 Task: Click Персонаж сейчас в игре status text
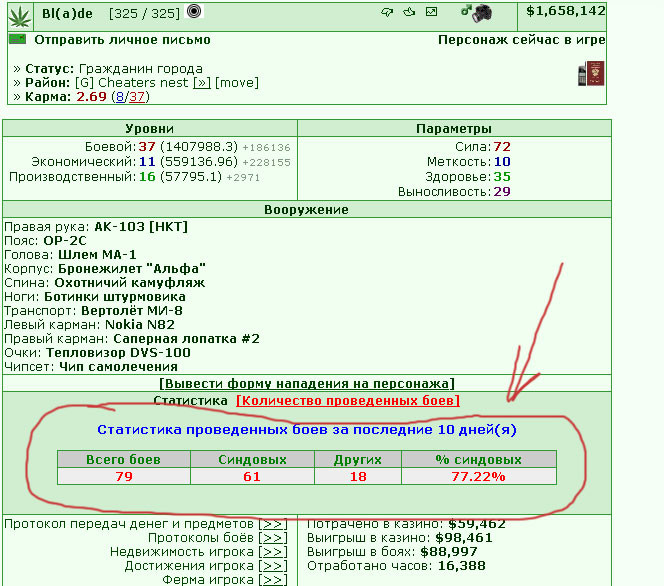(521, 40)
